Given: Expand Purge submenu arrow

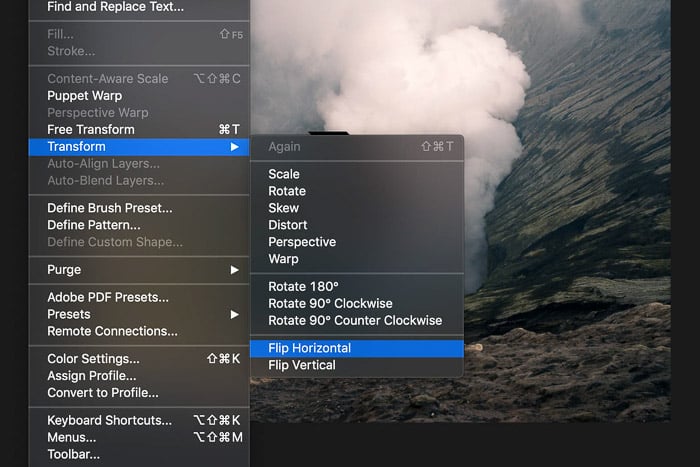Looking at the screenshot, I should [234, 270].
